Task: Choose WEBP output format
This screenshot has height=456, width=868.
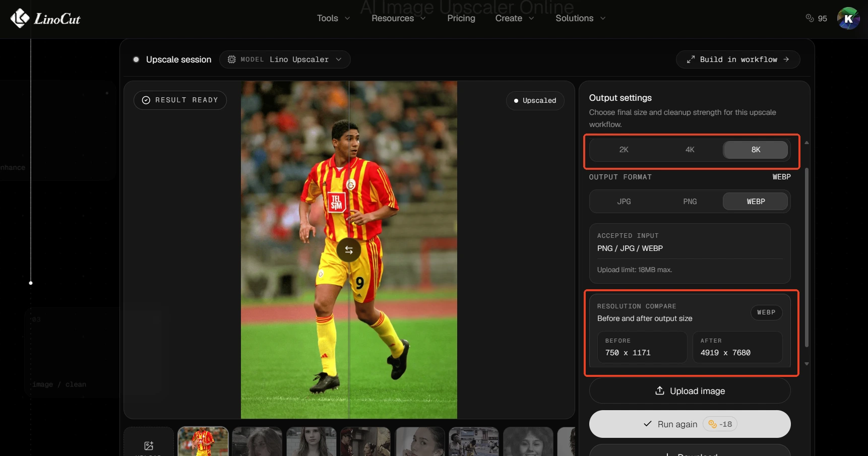Action: [x=756, y=202]
